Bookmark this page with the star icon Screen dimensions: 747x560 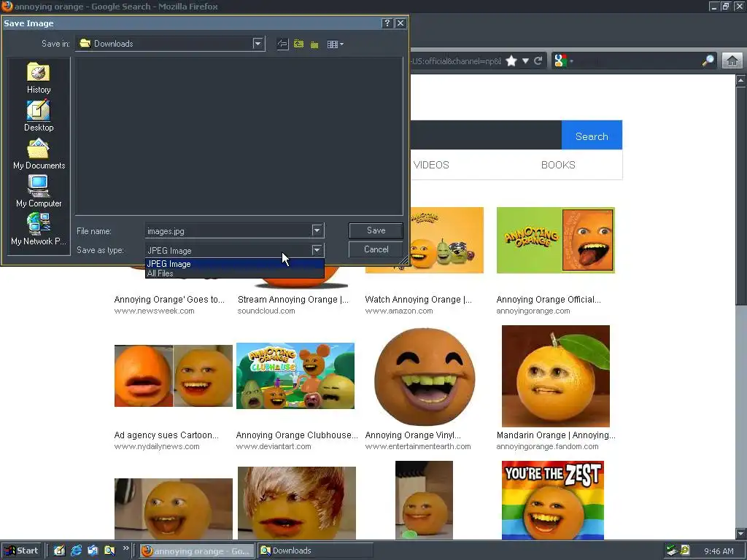(511, 61)
